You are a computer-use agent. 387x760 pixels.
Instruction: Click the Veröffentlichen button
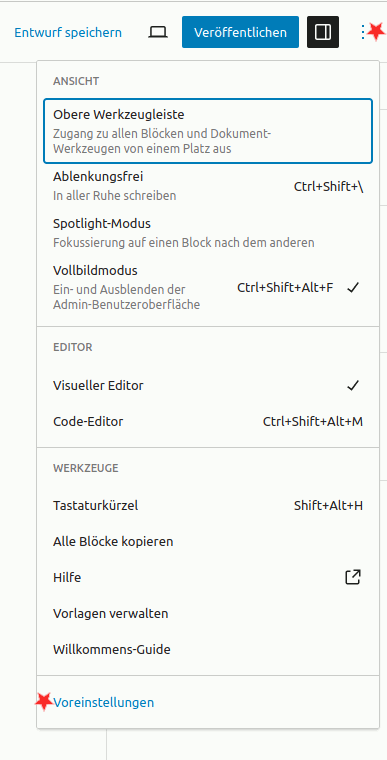241,32
